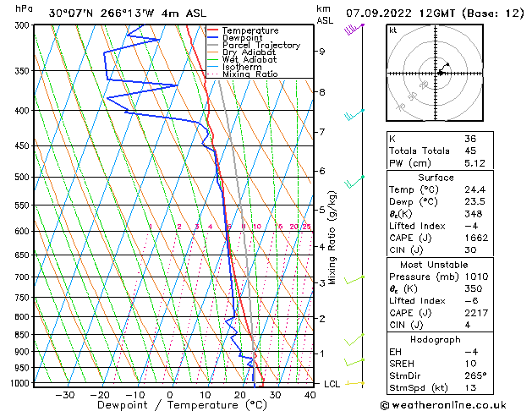Click the yellow wind barb at 1000 hPa
Image resolution: width=532 pixels, height=411 pixels.
tap(355, 383)
